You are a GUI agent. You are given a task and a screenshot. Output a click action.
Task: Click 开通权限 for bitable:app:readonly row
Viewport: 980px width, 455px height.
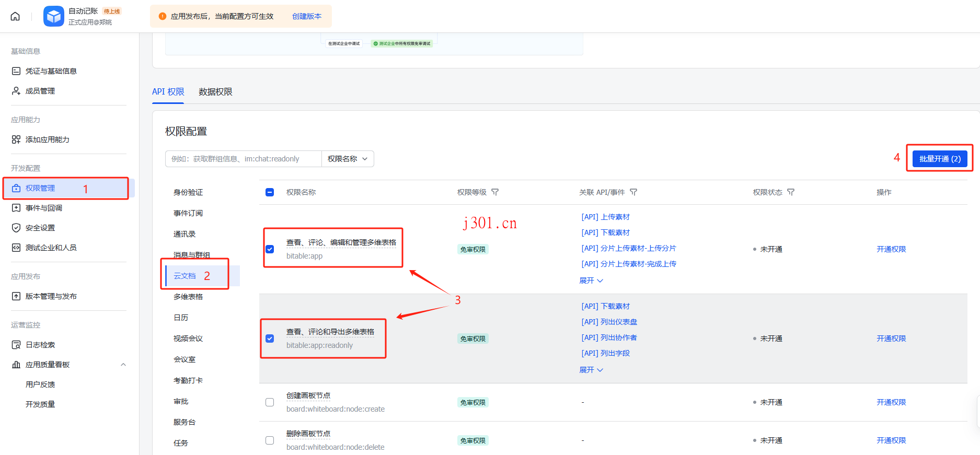[891, 339]
